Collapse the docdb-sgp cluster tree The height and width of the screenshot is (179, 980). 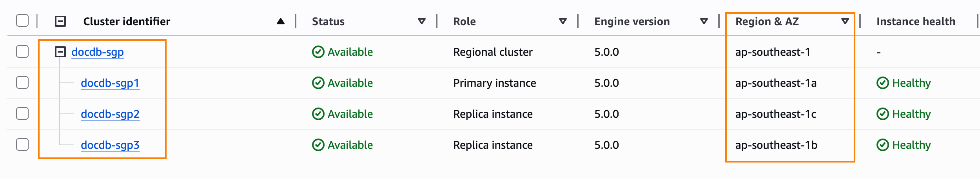coord(60,52)
